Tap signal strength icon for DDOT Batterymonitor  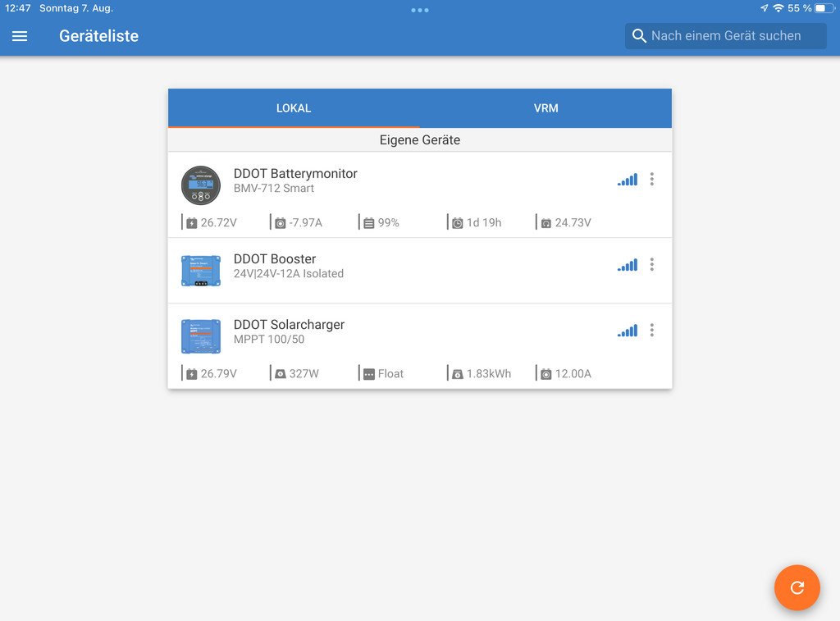[x=628, y=180]
